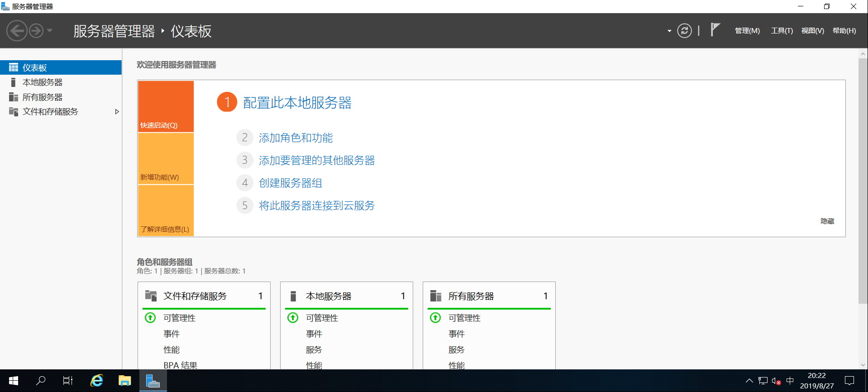The image size is (868, 392).
Task: Click the 新增功能(W) tile
Action: [166, 159]
